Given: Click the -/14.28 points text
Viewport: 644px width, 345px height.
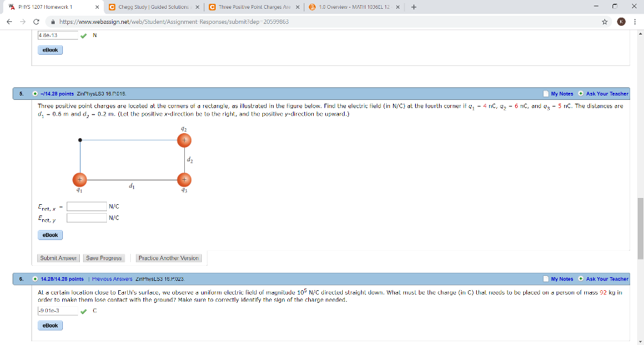Looking at the screenshot, I should click(57, 94).
